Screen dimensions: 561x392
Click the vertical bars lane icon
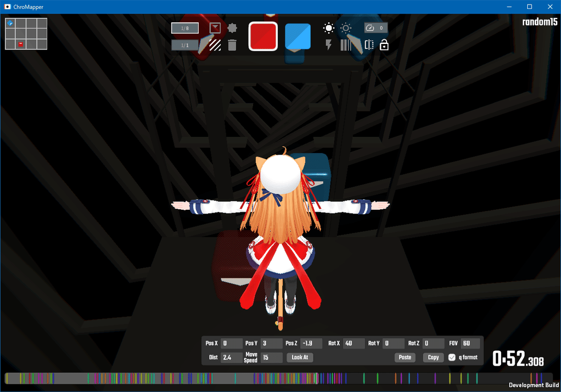click(x=346, y=45)
